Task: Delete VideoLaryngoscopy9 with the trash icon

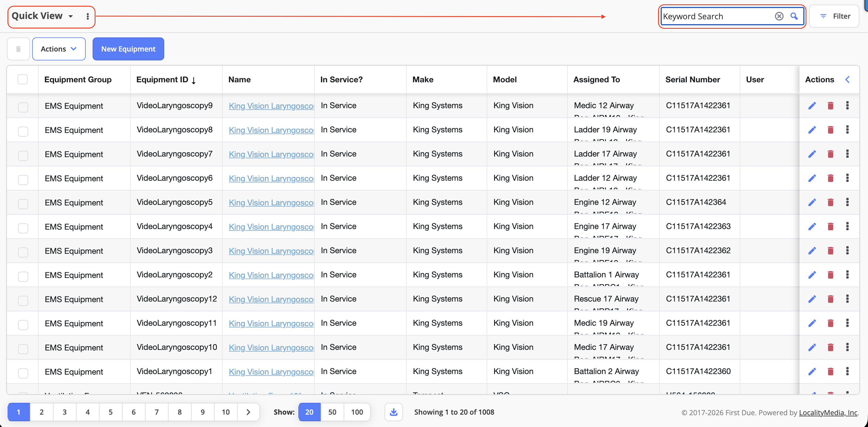Action: point(830,106)
